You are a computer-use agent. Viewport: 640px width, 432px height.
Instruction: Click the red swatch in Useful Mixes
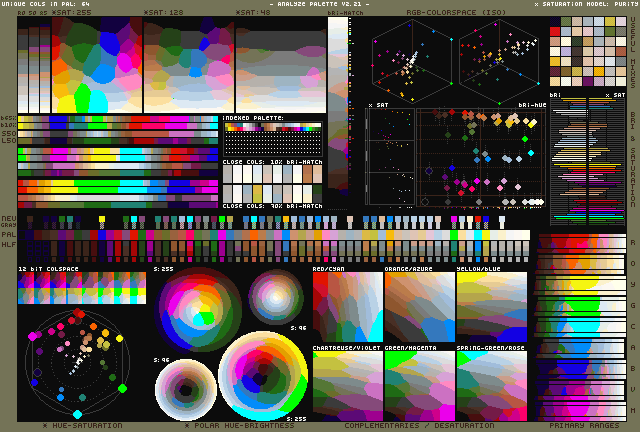coord(555,31)
